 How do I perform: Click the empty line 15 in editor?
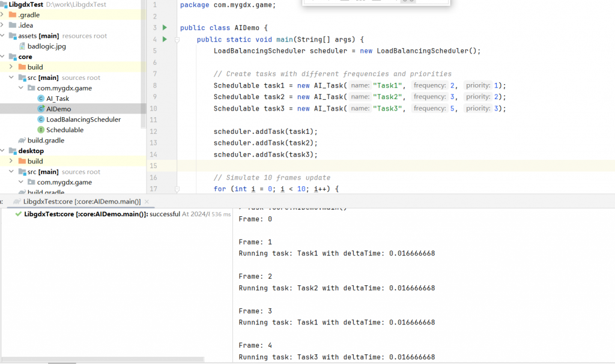click(360, 166)
